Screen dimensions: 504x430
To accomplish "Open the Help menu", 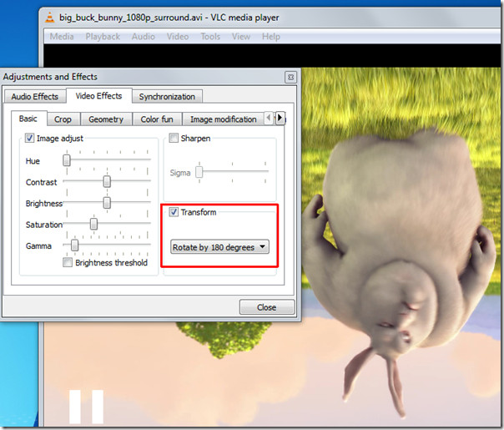I will tap(271, 37).
